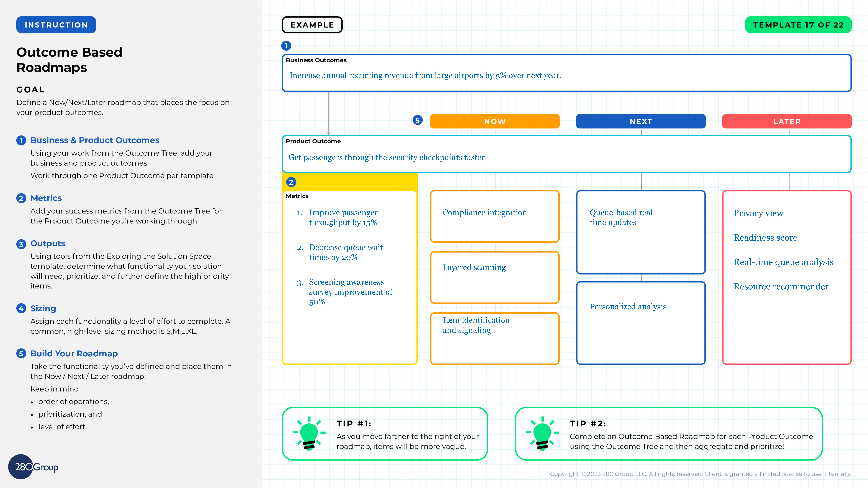Click the blue INSTRUCTION badge

tap(56, 25)
